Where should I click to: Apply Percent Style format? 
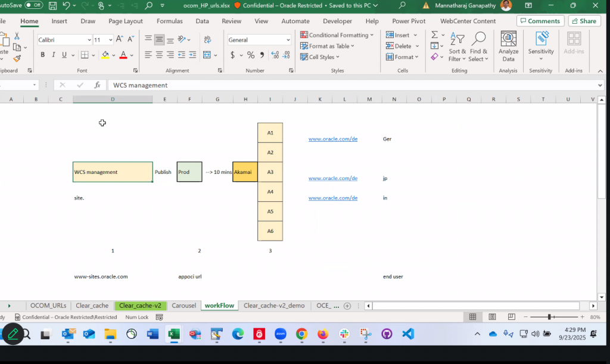tap(251, 55)
